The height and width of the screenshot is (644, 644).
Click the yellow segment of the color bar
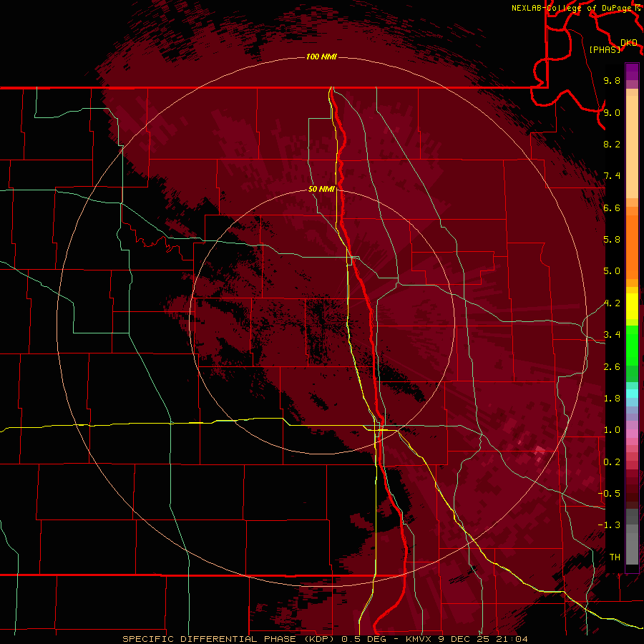click(x=632, y=306)
